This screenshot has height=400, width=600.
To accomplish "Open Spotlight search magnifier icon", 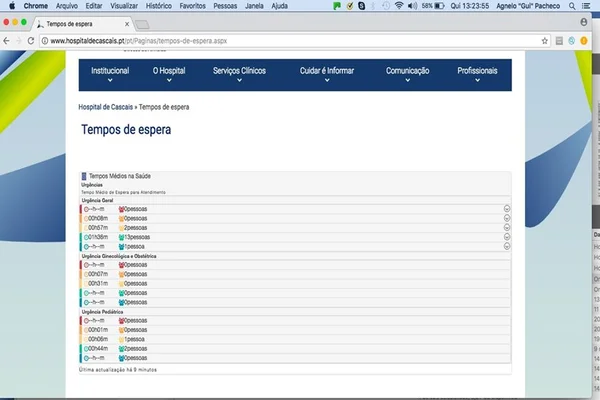I will 572,6.
